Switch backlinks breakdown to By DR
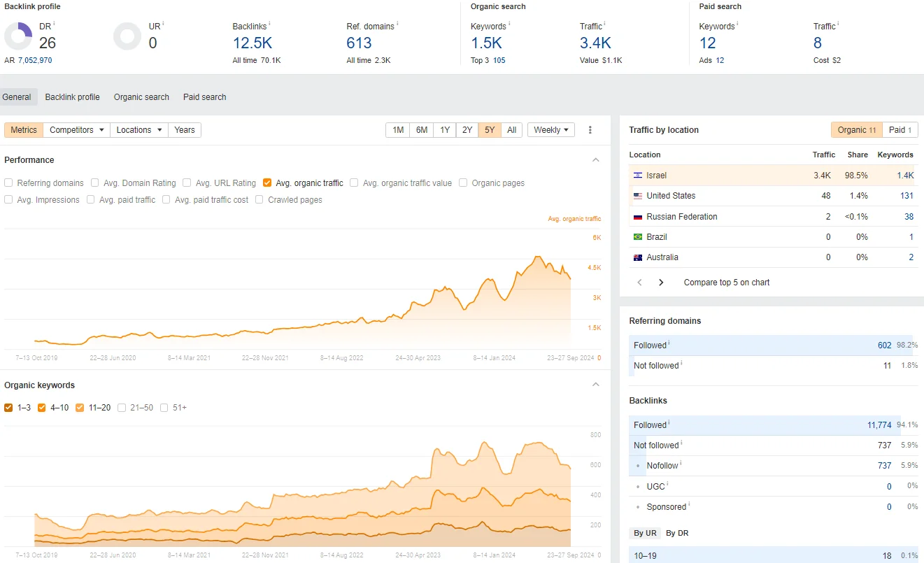The height and width of the screenshot is (563, 924). click(677, 533)
